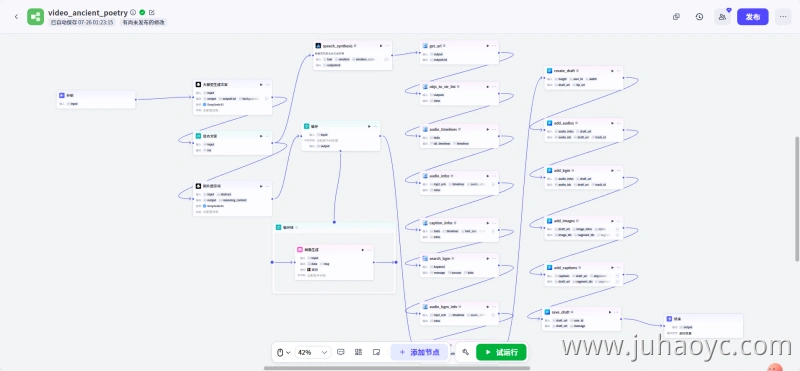Screen dimensions: 800x371
Task: Go back using the header arrow
Action: point(16,17)
